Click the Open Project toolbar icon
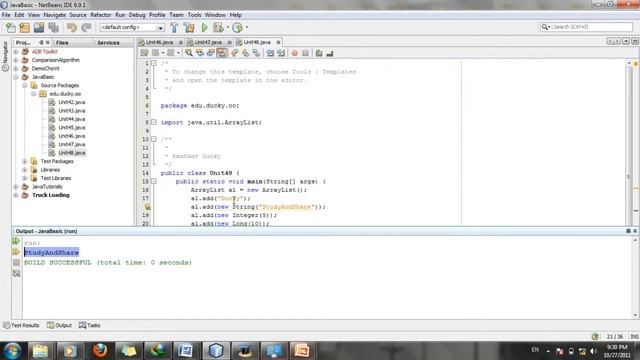 [39, 28]
